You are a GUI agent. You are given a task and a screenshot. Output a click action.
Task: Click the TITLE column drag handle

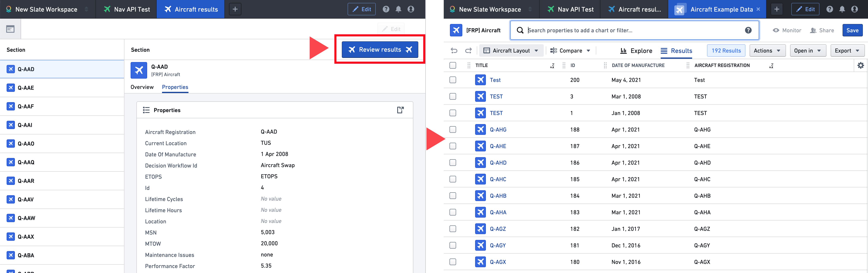pos(469,65)
